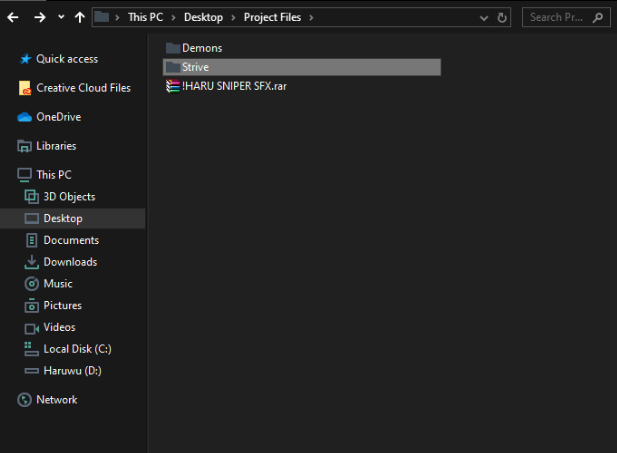Click the Back navigation arrow

coord(16,17)
